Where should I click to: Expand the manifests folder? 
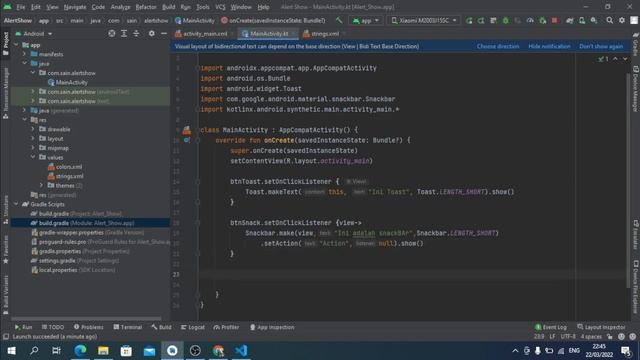pyautogui.click(x=24, y=54)
